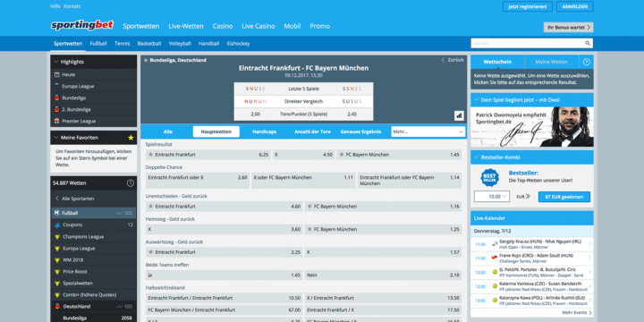Switch to the Hauptwetten tab

pyautogui.click(x=216, y=131)
